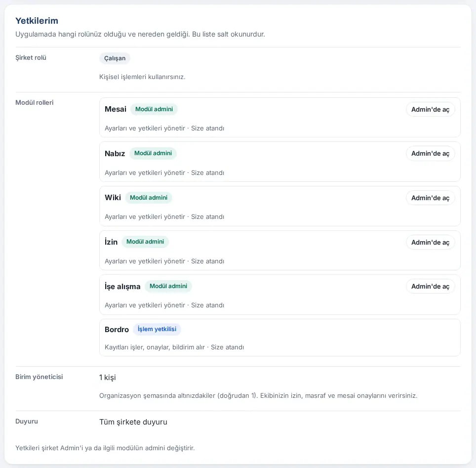Open Wiki module in Admin
Image resolution: width=476 pixels, height=468 pixels.
coord(430,198)
